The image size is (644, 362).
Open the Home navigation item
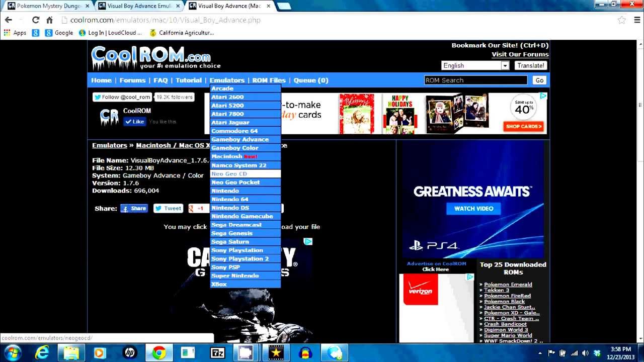(101, 80)
